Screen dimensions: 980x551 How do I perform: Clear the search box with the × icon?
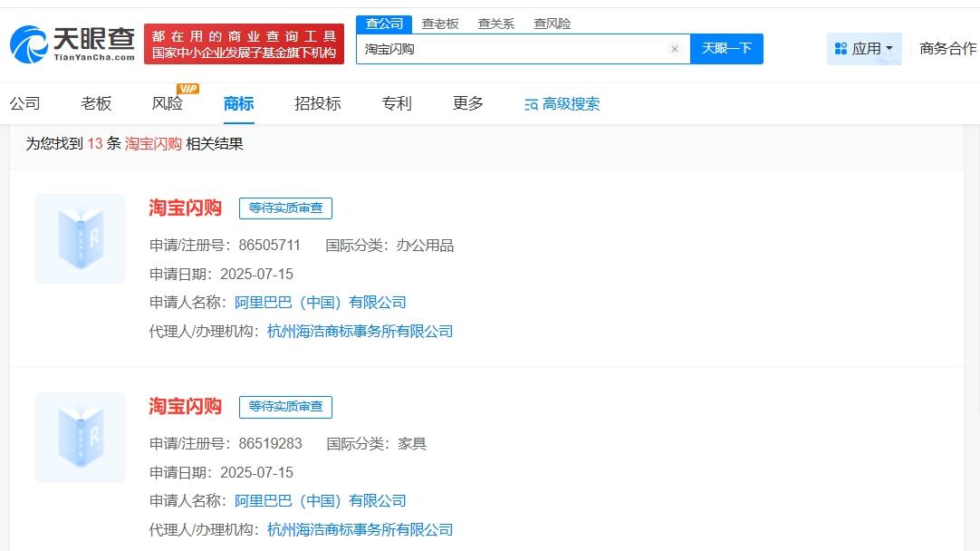tap(674, 49)
